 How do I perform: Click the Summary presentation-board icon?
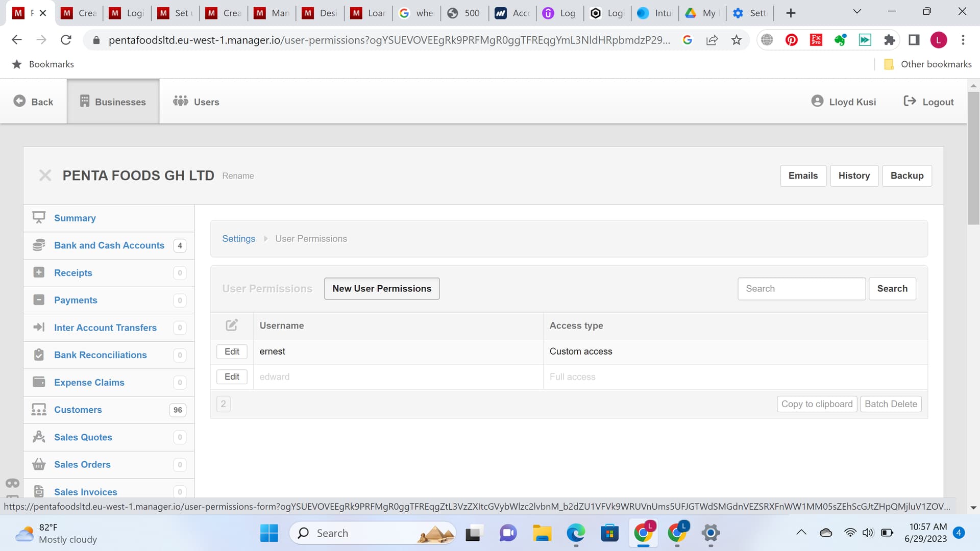click(x=39, y=218)
